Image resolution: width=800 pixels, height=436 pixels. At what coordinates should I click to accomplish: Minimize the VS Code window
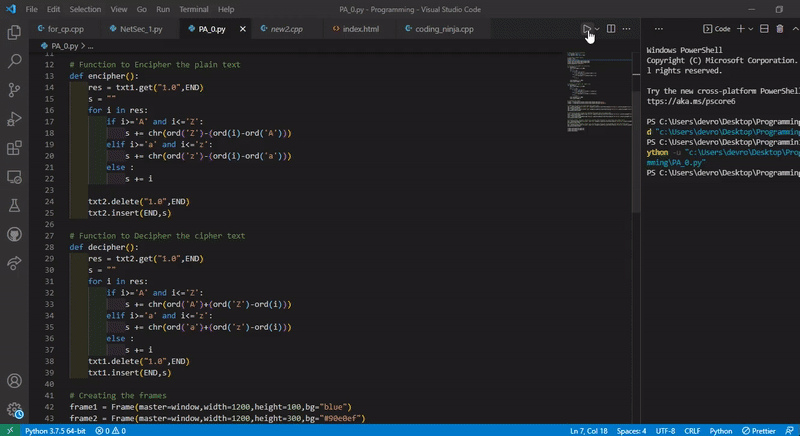coord(752,9)
